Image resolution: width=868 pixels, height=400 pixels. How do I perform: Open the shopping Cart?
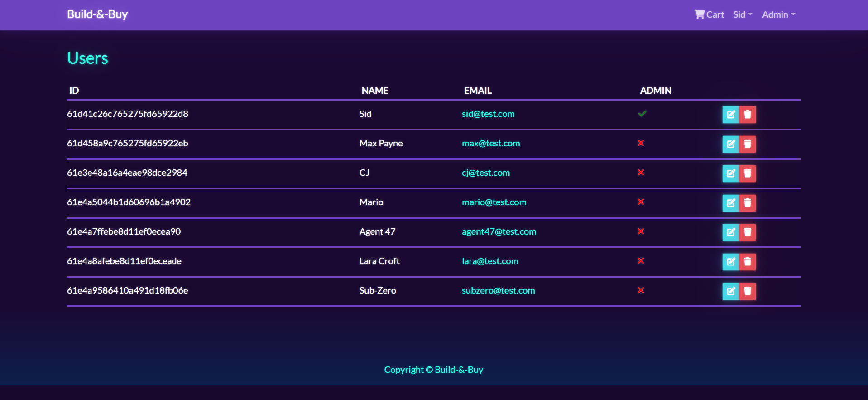click(x=709, y=14)
